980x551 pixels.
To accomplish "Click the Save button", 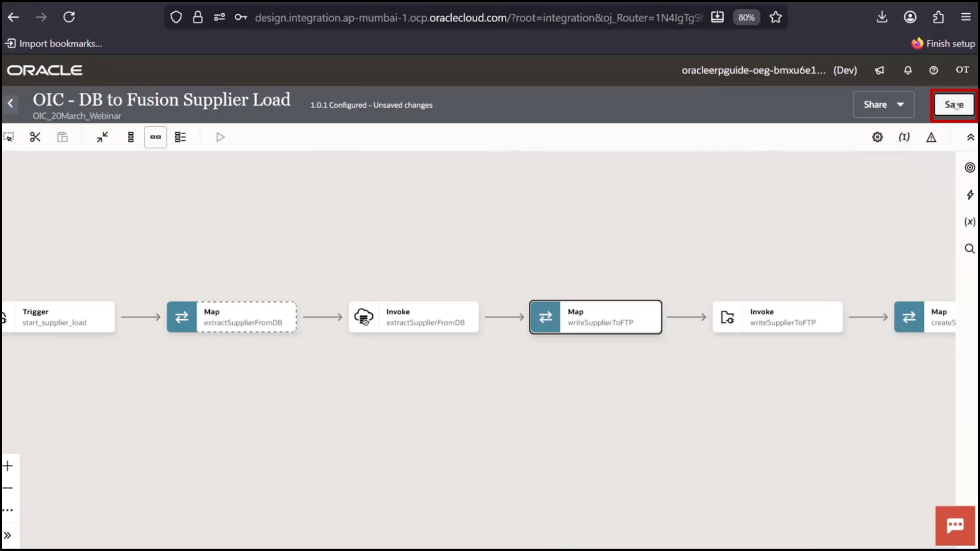I will 954,105.
